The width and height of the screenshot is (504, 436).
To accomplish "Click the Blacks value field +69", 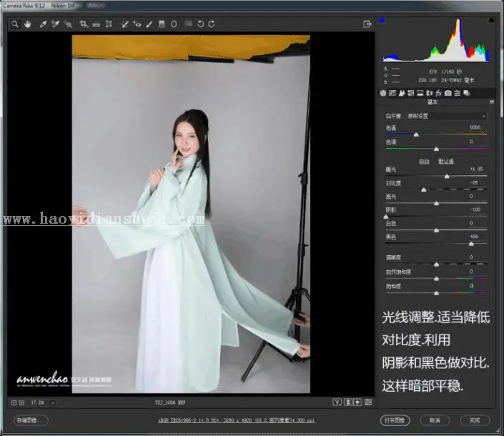I will (474, 237).
